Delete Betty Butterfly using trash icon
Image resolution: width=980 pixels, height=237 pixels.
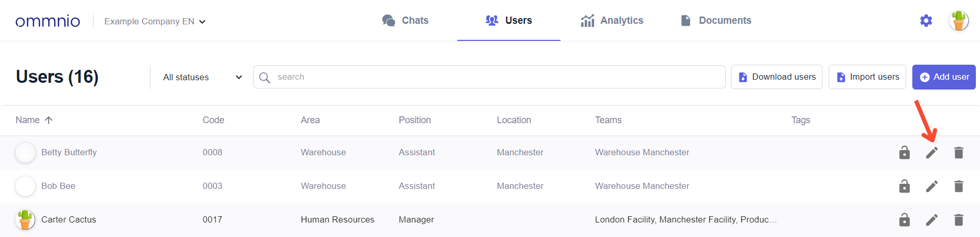pyautogui.click(x=958, y=153)
